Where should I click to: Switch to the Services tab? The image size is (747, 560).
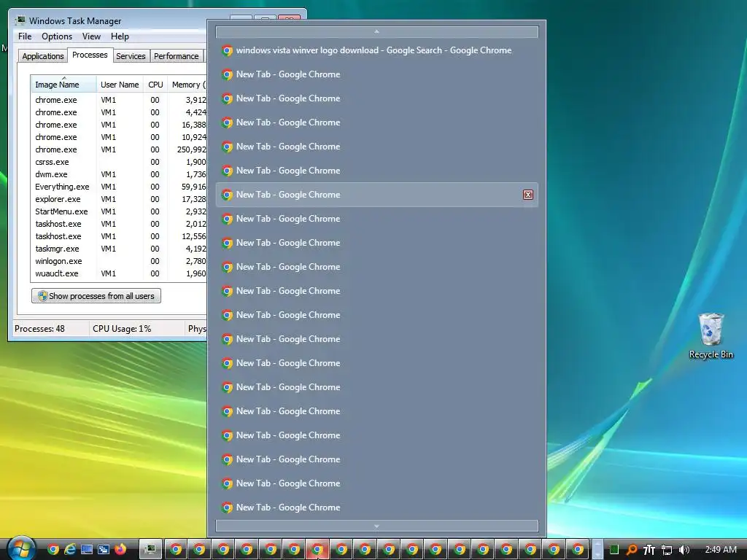pos(131,56)
